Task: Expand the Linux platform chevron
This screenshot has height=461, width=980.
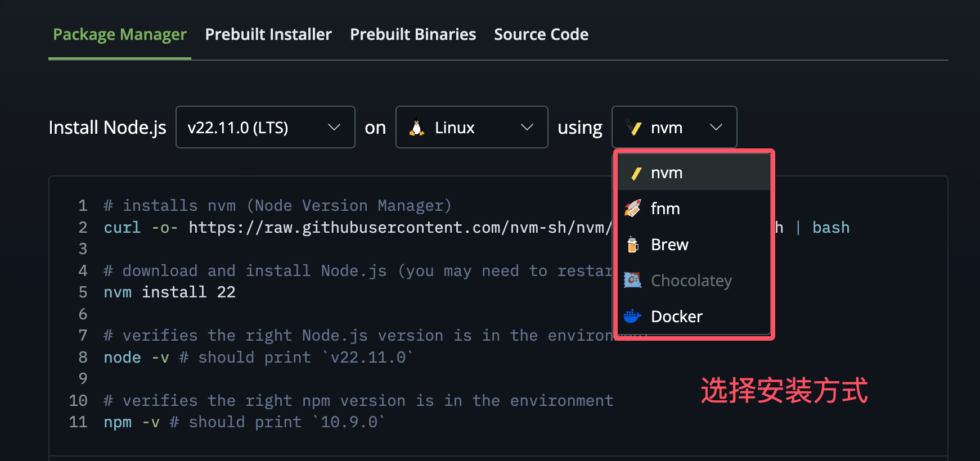Action: click(x=527, y=128)
